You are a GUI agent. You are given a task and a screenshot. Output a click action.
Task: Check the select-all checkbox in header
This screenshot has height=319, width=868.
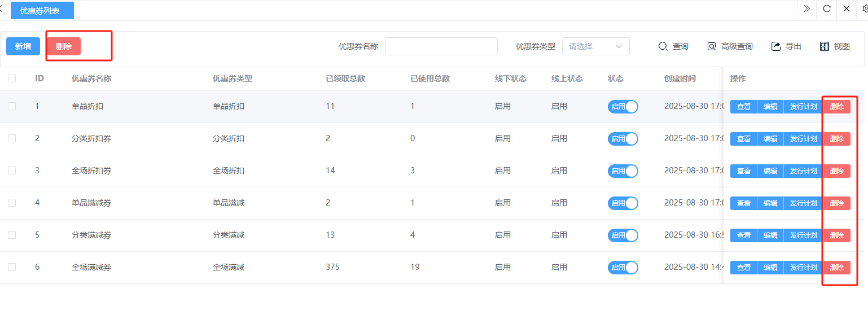click(12, 78)
